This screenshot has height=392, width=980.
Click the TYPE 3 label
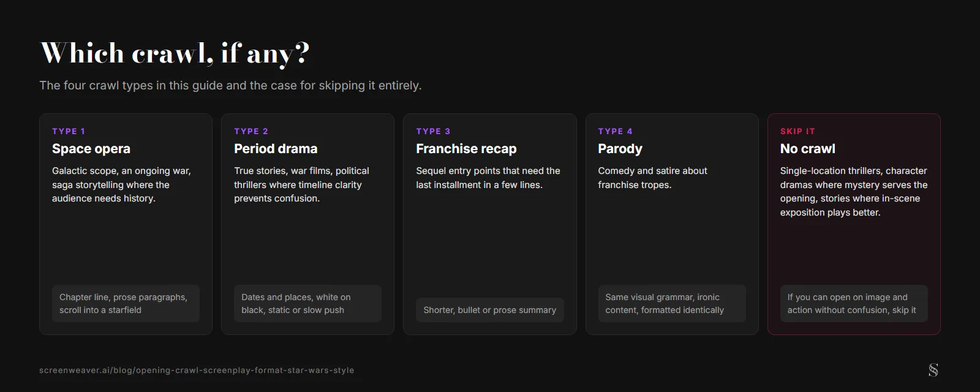433,131
